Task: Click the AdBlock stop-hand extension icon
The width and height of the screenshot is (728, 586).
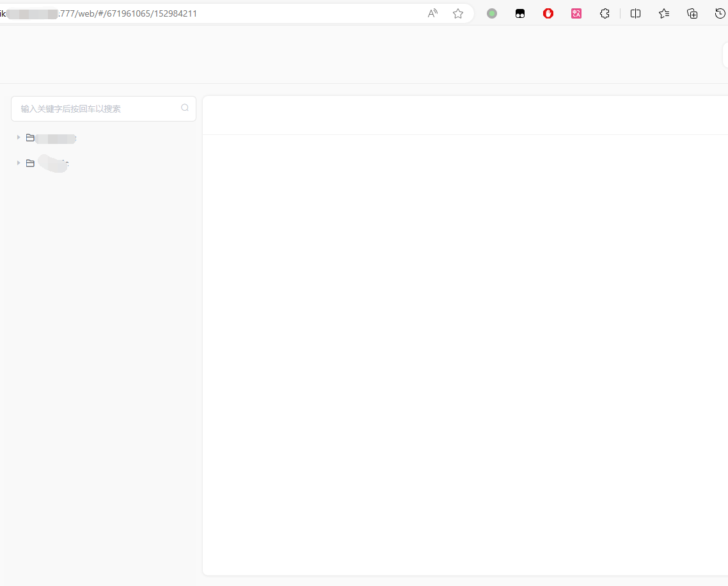Action: point(548,13)
